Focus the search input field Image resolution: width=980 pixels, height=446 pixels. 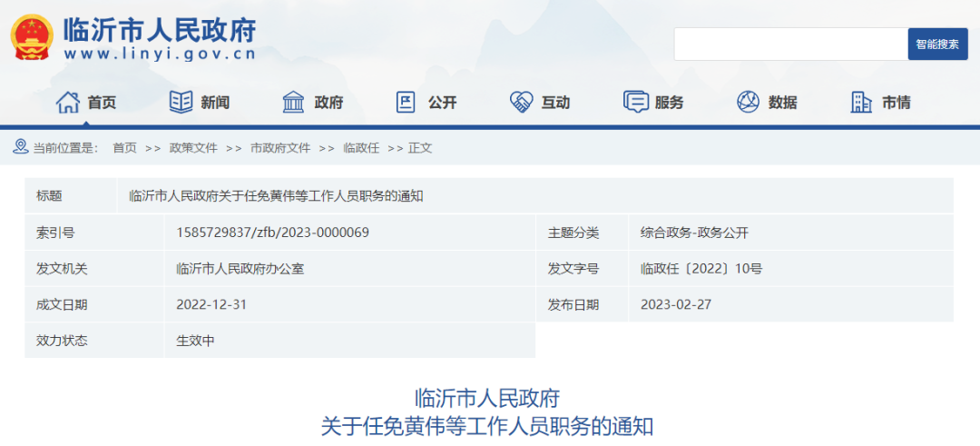point(790,45)
